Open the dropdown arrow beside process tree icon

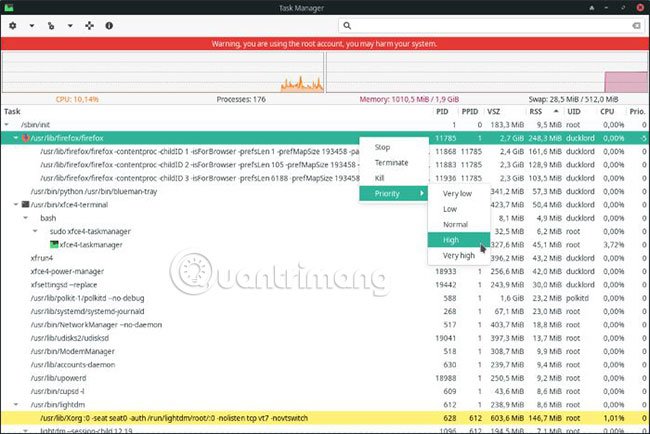pyautogui.click(x=70, y=26)
